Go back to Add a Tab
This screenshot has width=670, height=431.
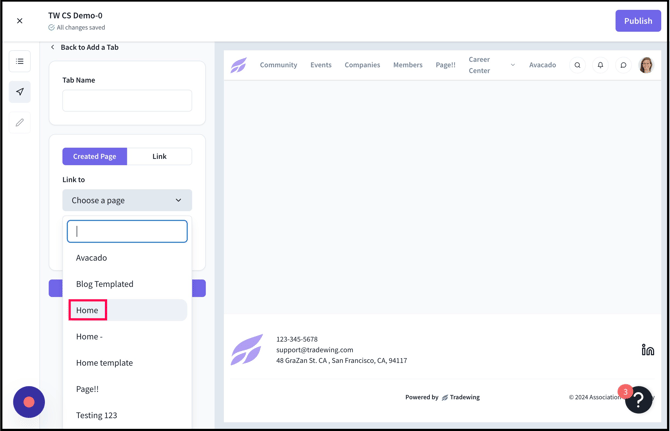(85, 47)
